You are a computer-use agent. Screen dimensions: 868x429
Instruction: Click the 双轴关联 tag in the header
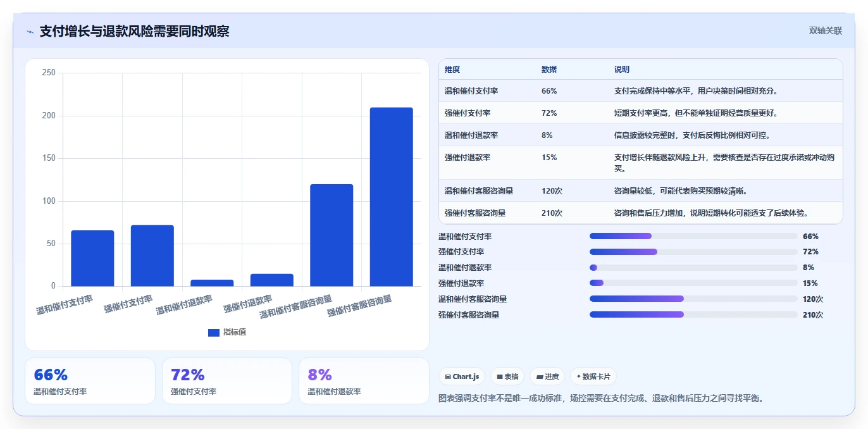[826, 31]
